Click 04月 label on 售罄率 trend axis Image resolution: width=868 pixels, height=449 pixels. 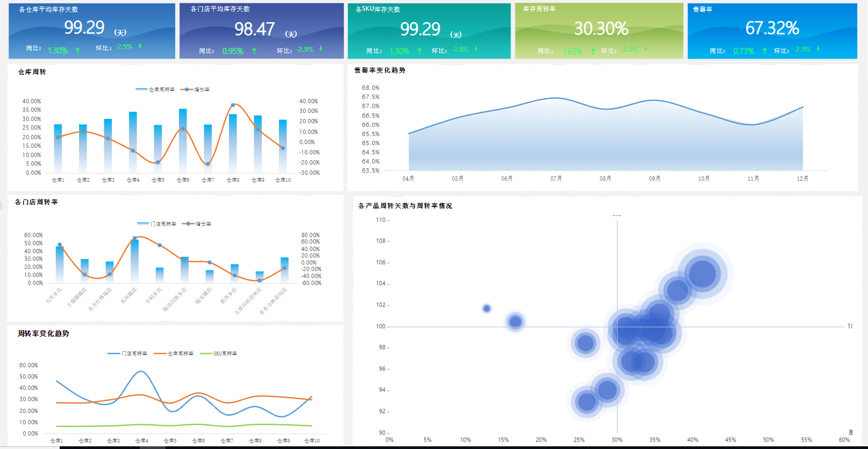click(408, 179)
